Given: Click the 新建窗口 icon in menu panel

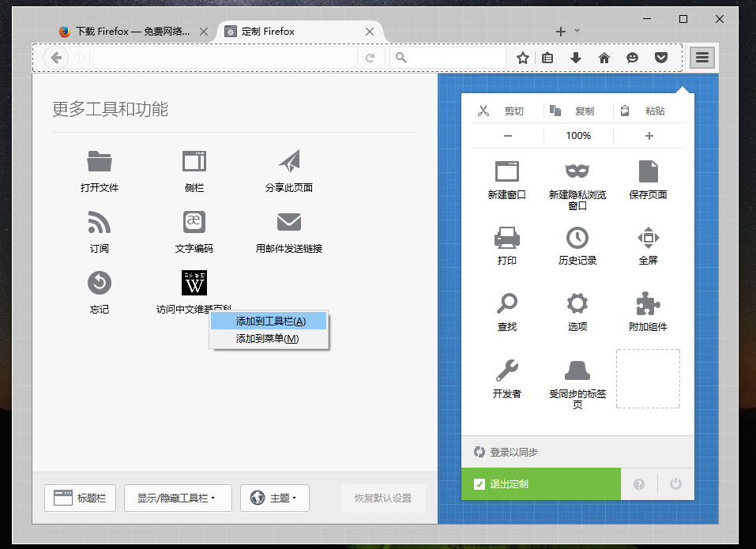Looking at the screenshot, I should (x=506, y=171).
